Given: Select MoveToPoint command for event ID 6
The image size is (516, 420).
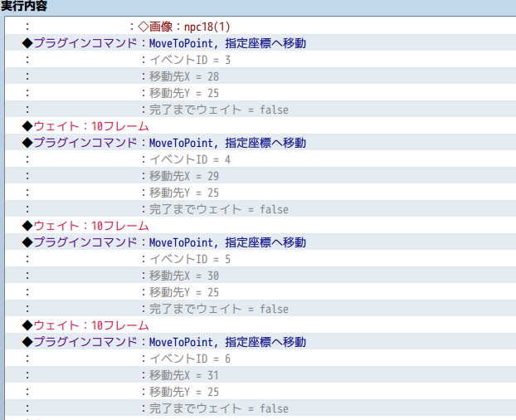Looking at the screenshot, I should click(260, 342).
